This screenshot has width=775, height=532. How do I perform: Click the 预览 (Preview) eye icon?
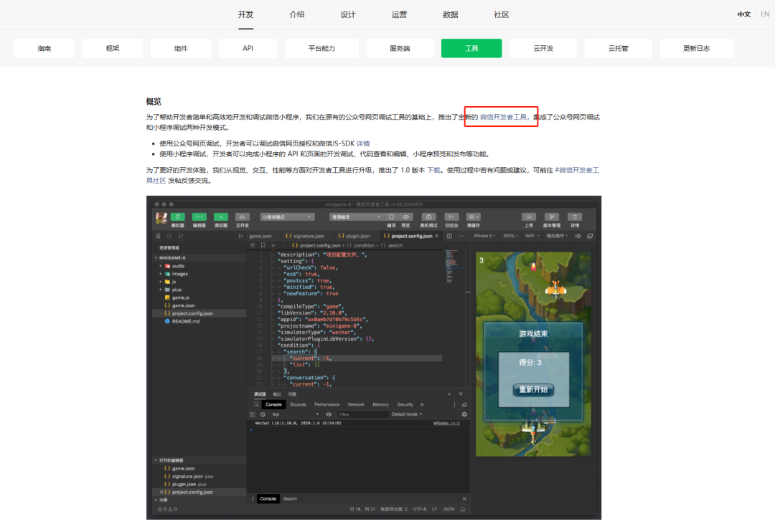406,217
